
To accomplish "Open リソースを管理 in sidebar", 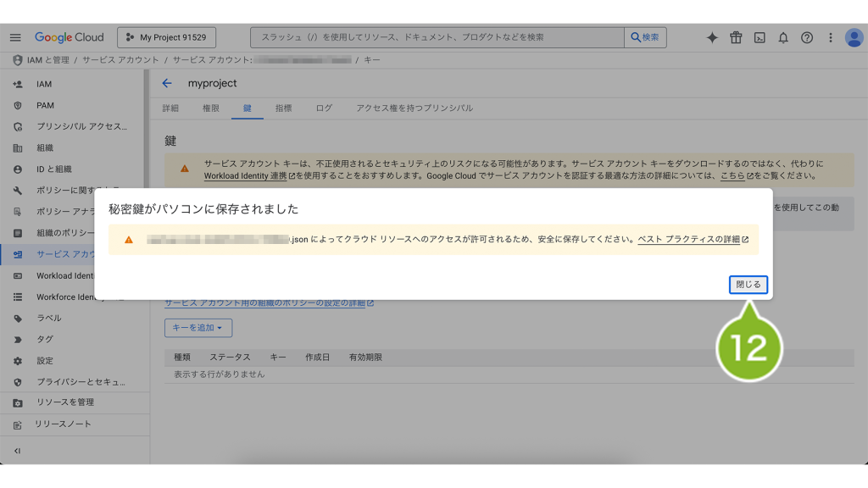I will (x=65, y=402).
